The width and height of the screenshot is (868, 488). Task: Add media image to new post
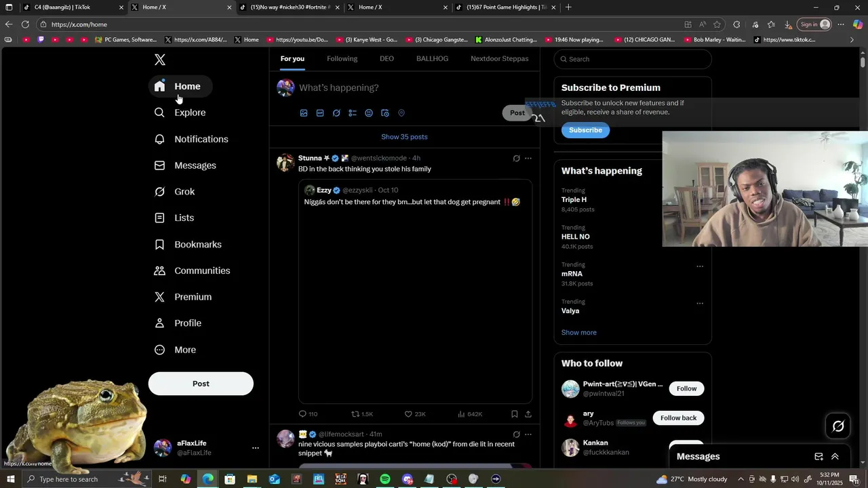[304, 113]
